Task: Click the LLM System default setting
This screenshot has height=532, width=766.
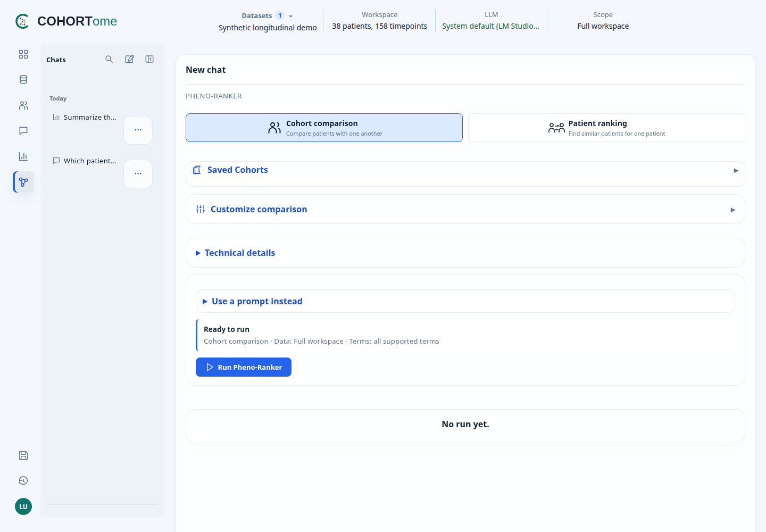Action: click(490, 21)
